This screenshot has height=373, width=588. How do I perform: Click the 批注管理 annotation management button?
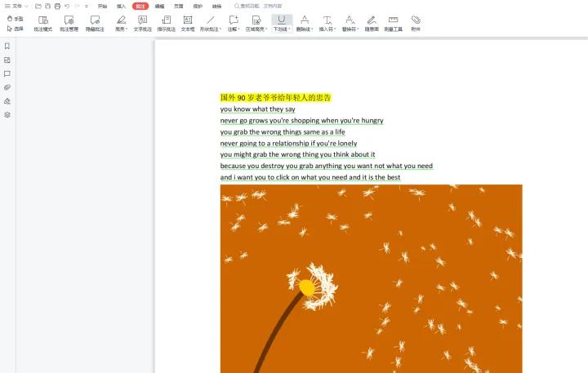[69, 22]
